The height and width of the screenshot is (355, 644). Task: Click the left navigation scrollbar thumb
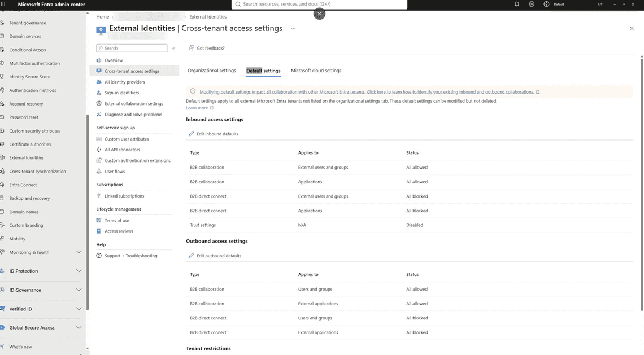(x=87, y=212)
